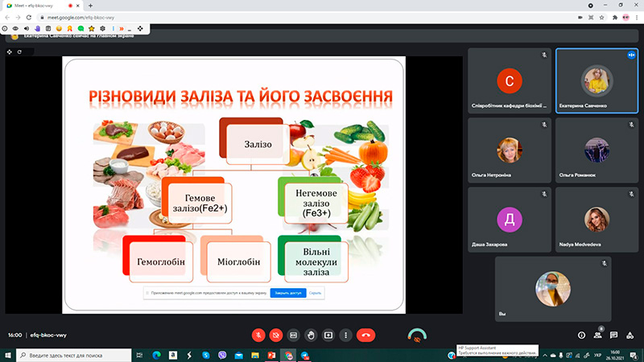The height and width of the screenshot is (362, 644).
Task: Select Nadya Medvedeva participant tile
Action: click(x=597, y=220)
